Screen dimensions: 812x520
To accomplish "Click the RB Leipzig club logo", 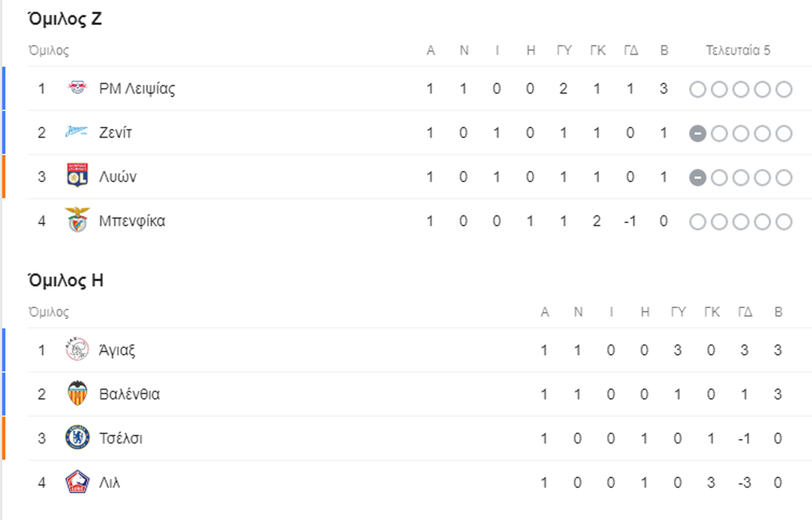I will click(77, 88).
